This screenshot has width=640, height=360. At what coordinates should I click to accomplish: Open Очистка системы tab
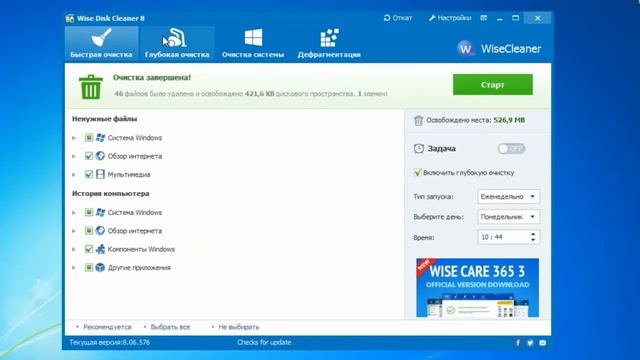(x=253, y=44)
